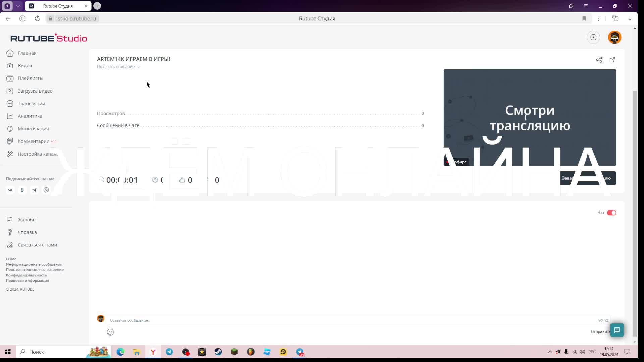Screen dimensions: 644x362
Task: Open the Видео section
Action: (25, 66)
